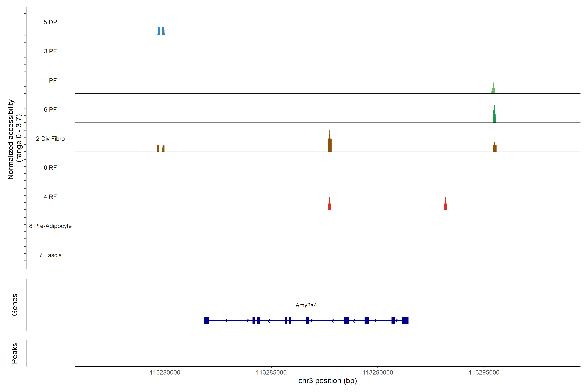Screen dimensions: 588x392
Task: Click the 113280000 axis tick label
Action: tap(165, 373)
